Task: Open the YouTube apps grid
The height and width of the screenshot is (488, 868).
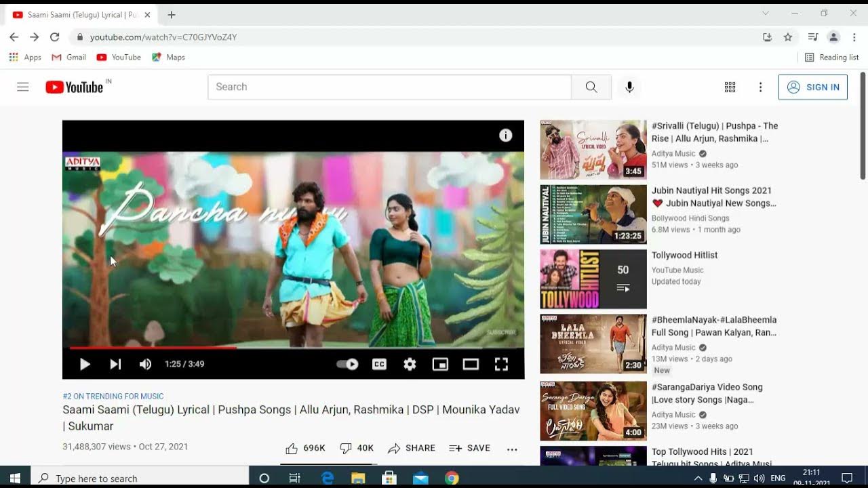Action: point(730,87)
